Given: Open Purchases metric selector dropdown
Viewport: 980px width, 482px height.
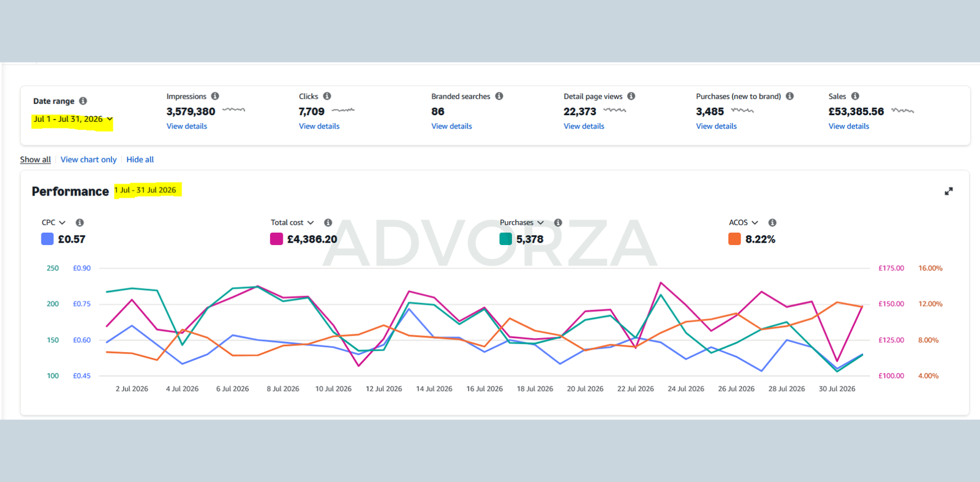Looking at the screenshot, I should (522, 223).
